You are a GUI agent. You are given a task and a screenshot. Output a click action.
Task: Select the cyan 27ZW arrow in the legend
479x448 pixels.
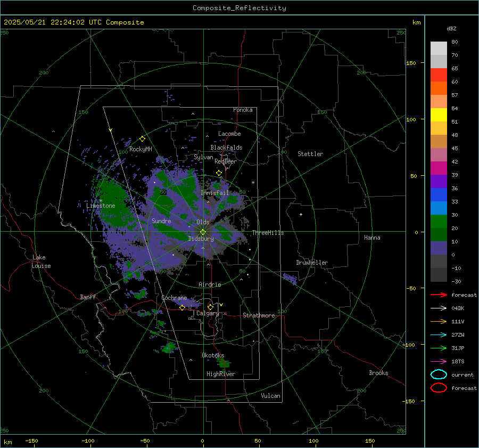coord(439,335)
